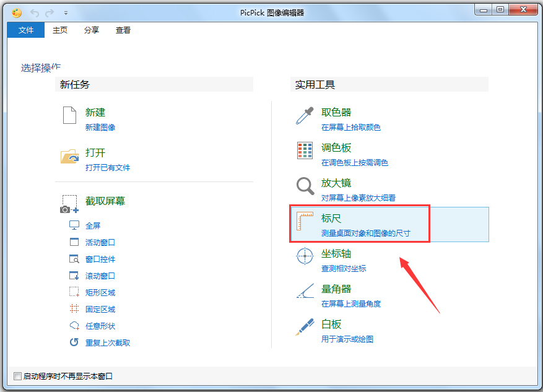Click 查测相对坐标 description
Screen dimensions: 543x392
click(344, 269)
